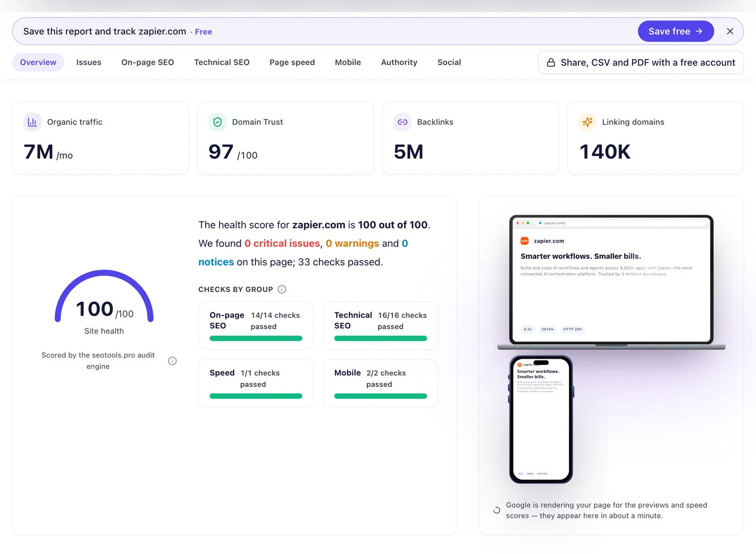Click the 'Save this report and track zapier.com' text

[104, 32]
